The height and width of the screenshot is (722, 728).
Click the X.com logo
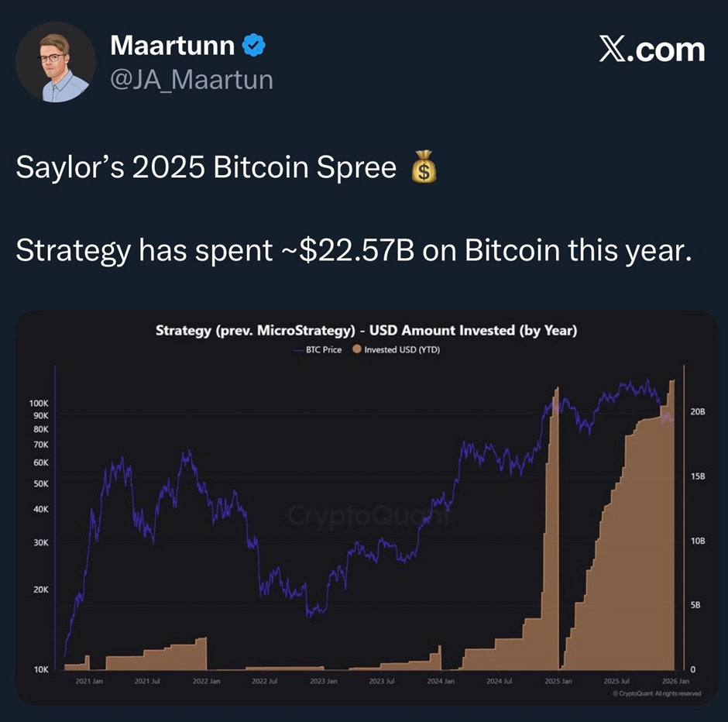(x=652, y=50)
